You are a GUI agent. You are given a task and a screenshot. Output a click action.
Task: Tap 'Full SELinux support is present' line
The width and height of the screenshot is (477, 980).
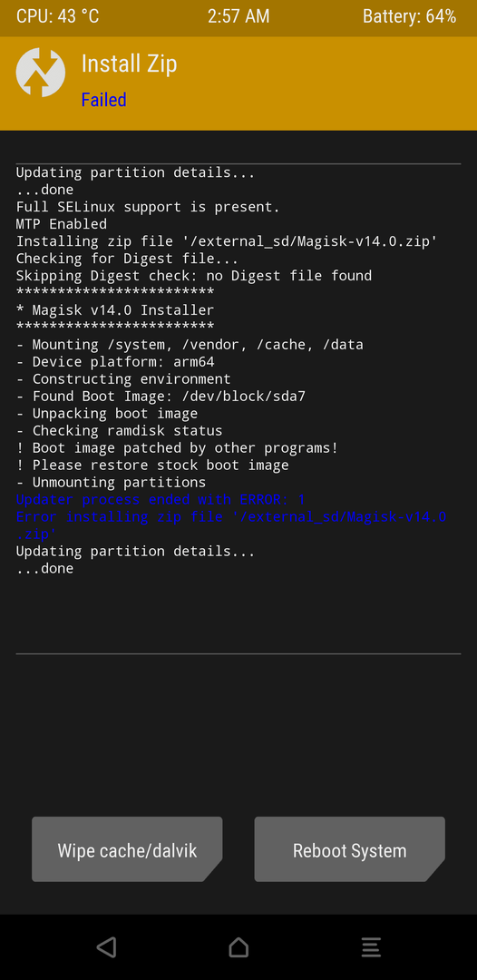tap(148, 207)
